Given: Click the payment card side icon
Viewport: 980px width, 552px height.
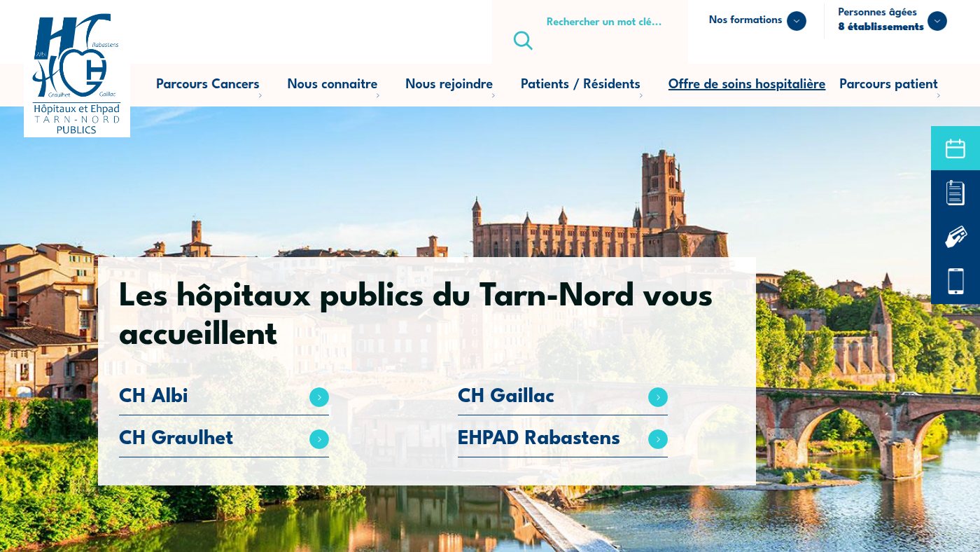Looking at the screenshot, I should pos(955,237).
